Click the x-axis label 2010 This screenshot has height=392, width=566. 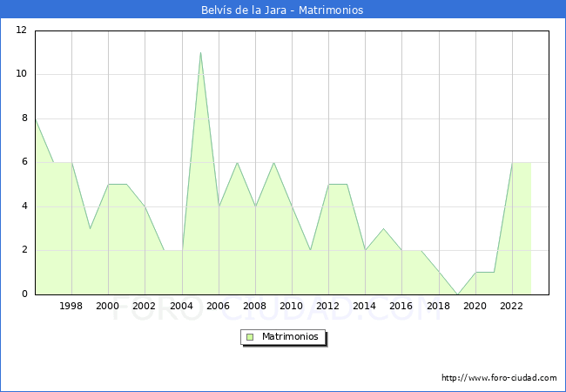point(292,306)
